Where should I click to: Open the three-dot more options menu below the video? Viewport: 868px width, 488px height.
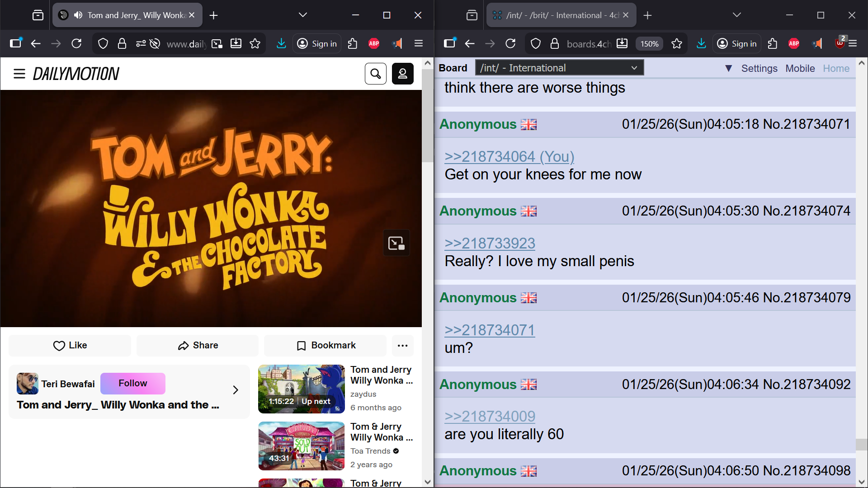[402, 345]
